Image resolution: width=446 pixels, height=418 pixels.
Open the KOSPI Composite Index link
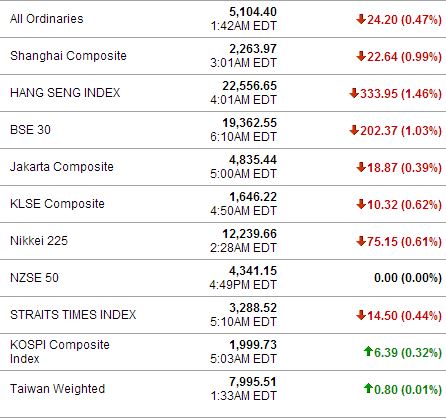pos(60,352)
